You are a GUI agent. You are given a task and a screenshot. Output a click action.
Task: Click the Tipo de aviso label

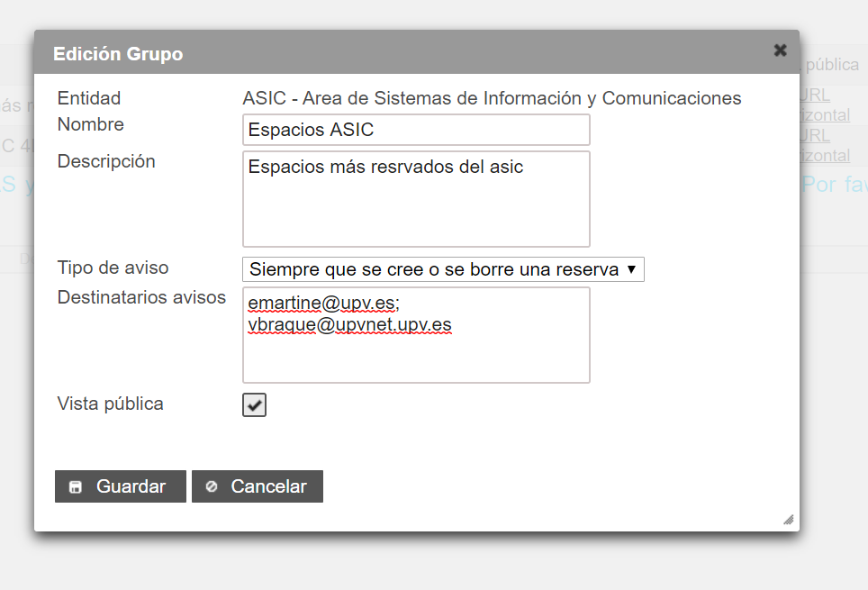point(113,268)
